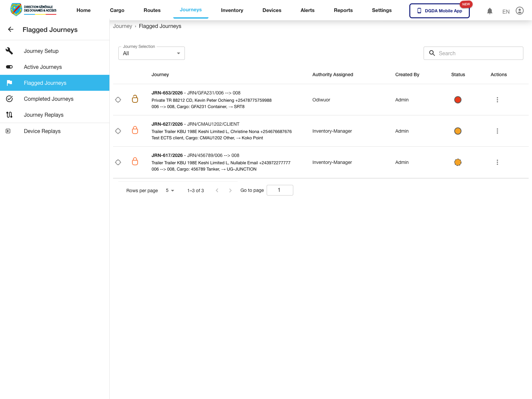The width and height of the screenshot is (532, 399).
Task: Open the Rows per page dropdown
Action: pos(170,191)
